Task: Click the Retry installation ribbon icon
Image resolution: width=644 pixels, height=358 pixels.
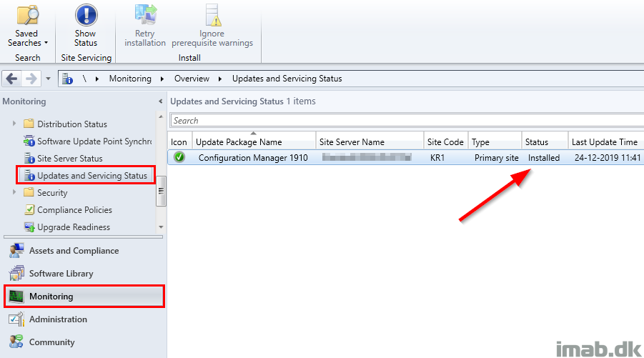Action: click(x=145, y=14)
